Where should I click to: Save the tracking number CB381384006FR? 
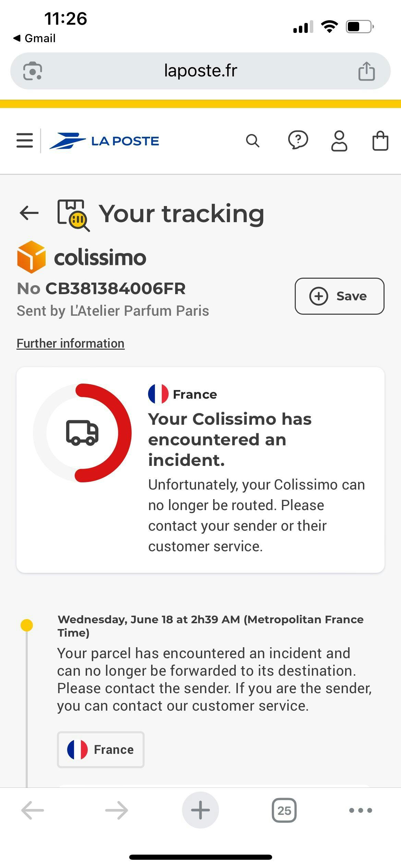click(x=339, y=296)
